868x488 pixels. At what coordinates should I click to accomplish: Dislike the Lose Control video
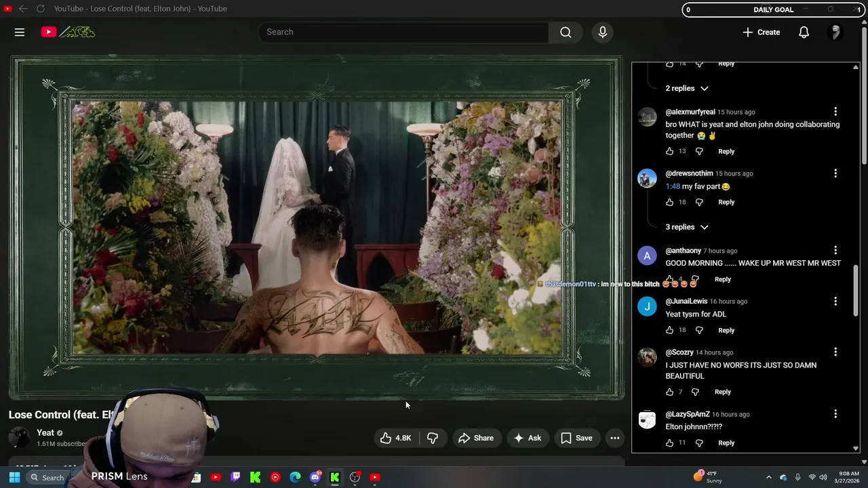[432, 438]
